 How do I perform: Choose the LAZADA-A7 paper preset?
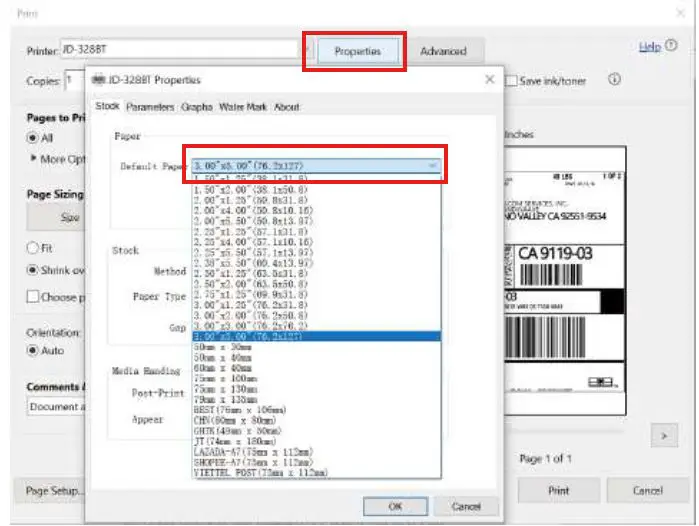(317, 452)
